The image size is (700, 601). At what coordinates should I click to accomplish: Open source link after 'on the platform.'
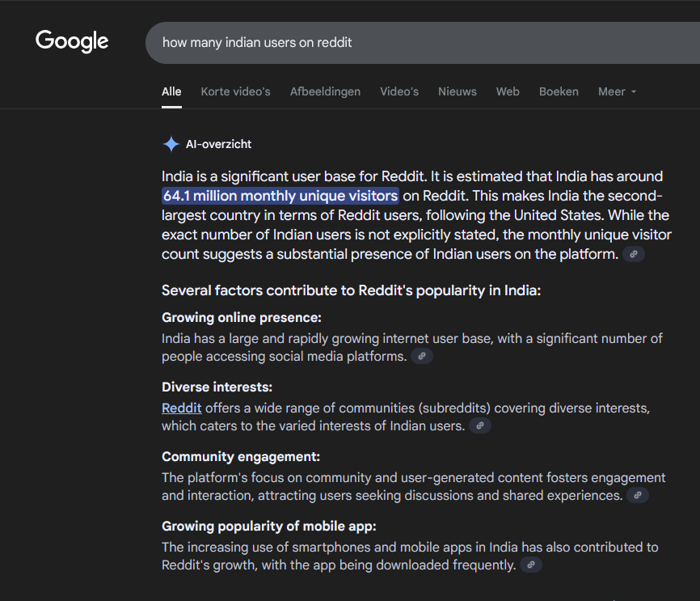(634, 254)
